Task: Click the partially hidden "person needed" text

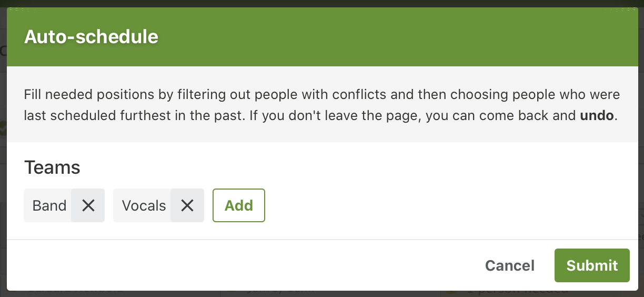Action: point(516,292)
